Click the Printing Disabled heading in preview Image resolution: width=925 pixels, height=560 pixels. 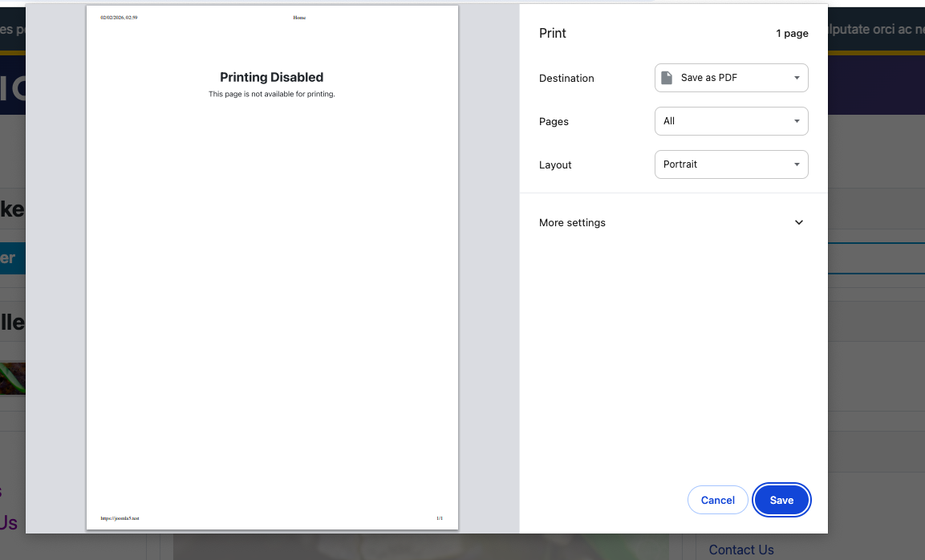271,77
